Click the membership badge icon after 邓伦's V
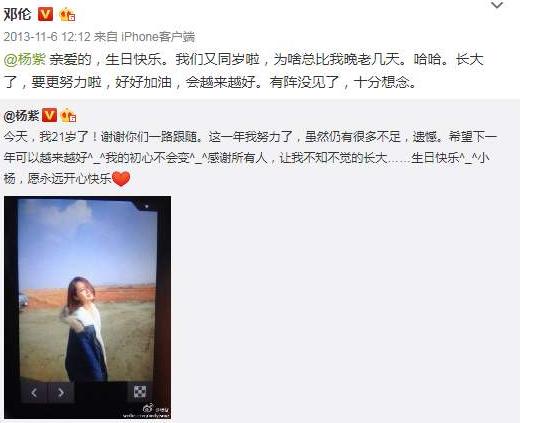 (67, 15)
